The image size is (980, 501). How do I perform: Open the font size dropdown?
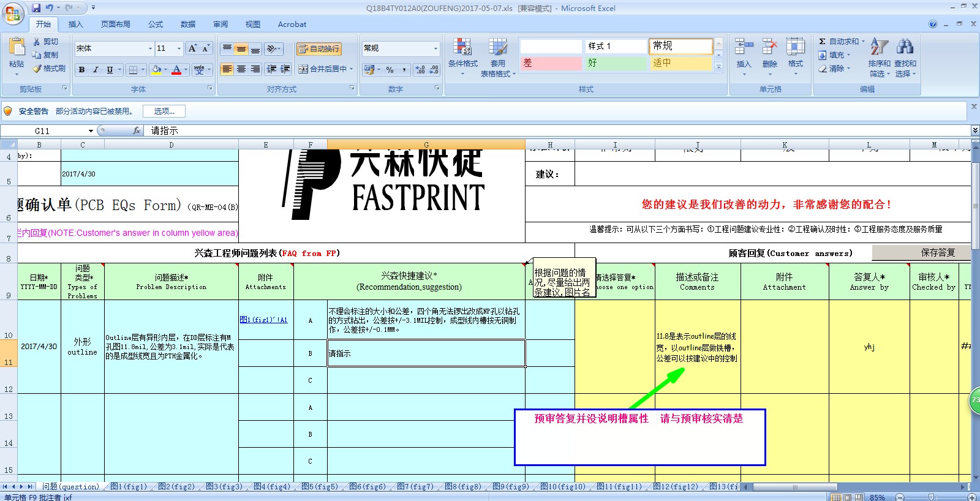tap(179, 48)
